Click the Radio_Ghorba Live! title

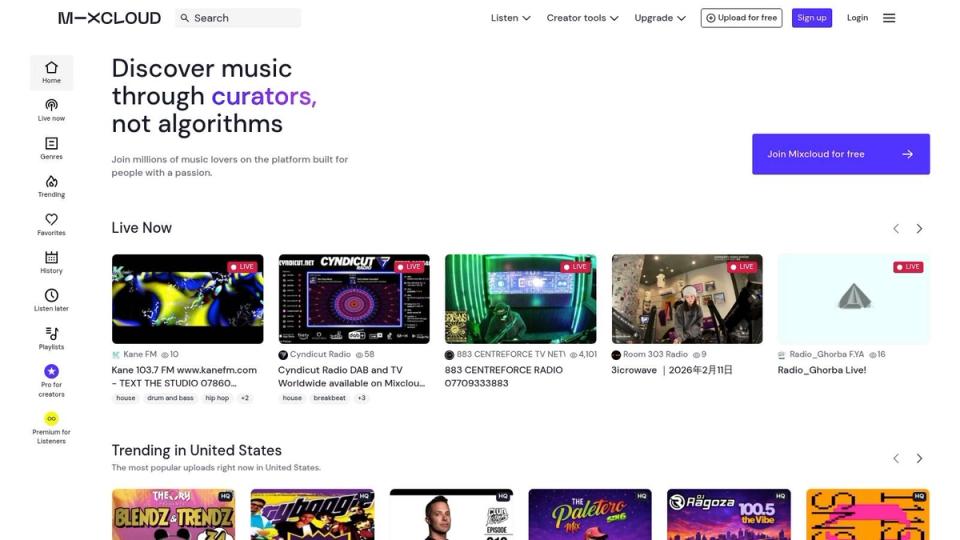pos(822,370)
